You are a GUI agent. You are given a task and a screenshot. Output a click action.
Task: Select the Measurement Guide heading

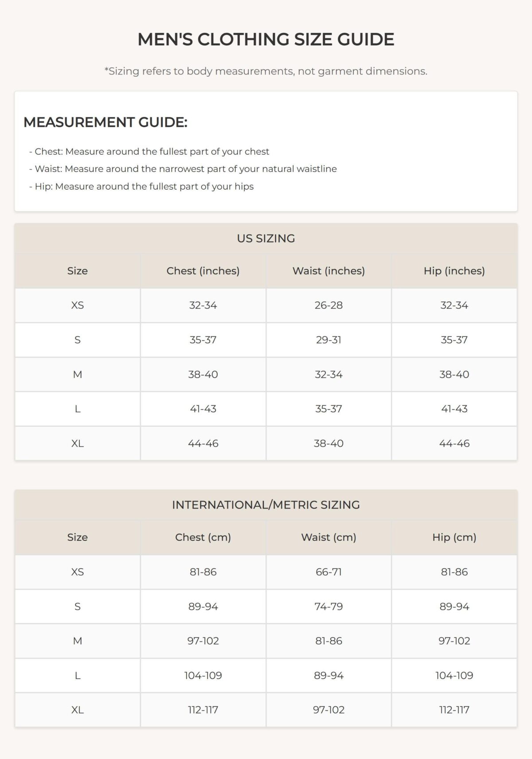coord(106,122)
